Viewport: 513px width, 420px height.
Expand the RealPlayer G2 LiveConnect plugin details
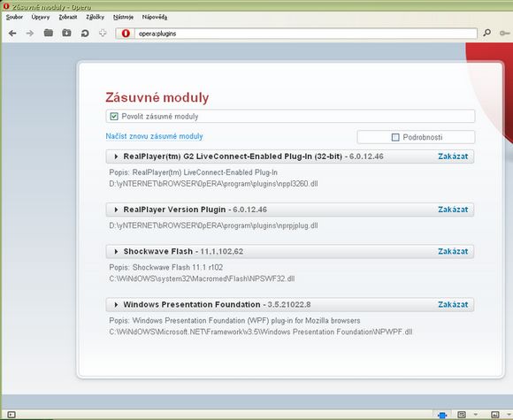point(116,157)
